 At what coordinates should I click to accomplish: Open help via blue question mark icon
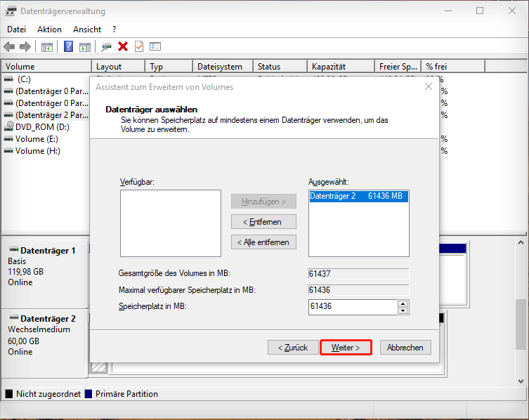pos(69,46)
